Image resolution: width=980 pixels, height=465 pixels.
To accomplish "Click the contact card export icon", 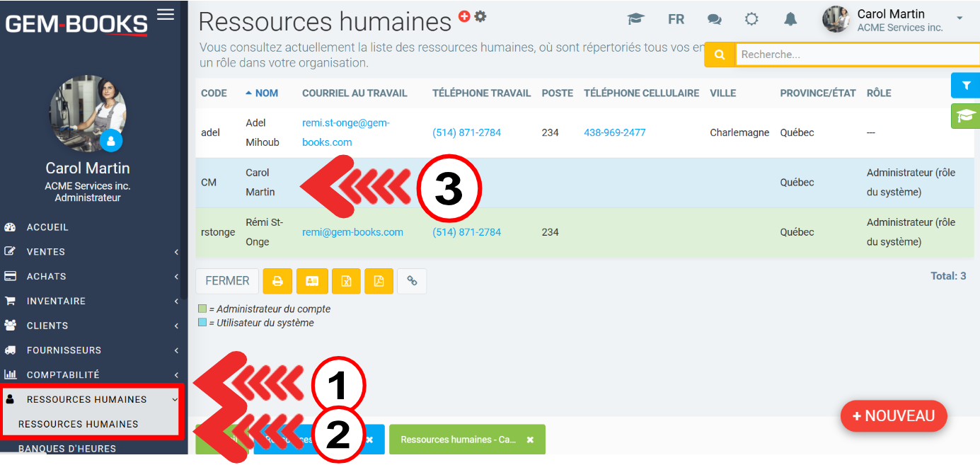I will (312, 281).
